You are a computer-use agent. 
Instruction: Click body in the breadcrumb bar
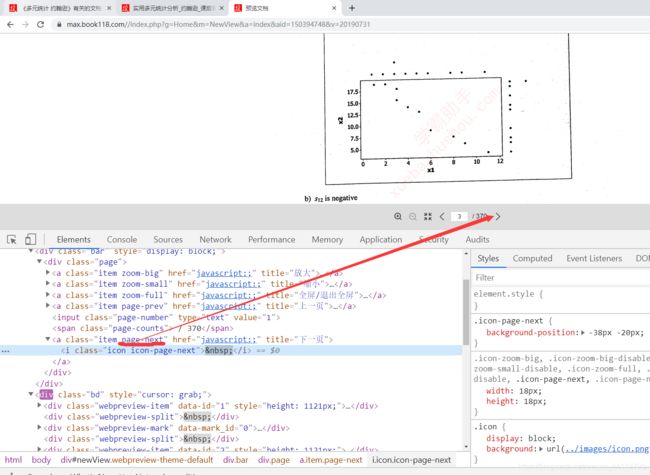(41, 460)
